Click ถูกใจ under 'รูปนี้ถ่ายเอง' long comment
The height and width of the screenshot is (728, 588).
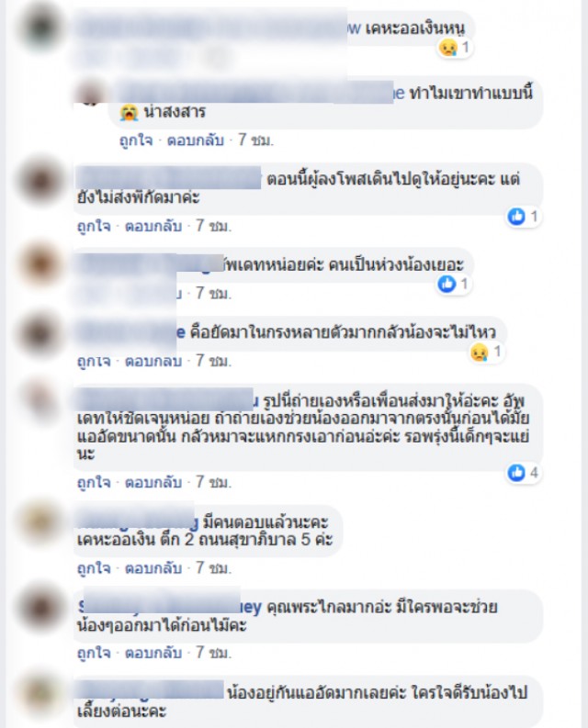click(94, 482)
